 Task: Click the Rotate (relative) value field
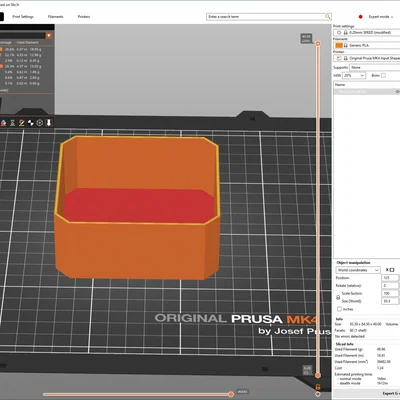click(x=390, y=286)
